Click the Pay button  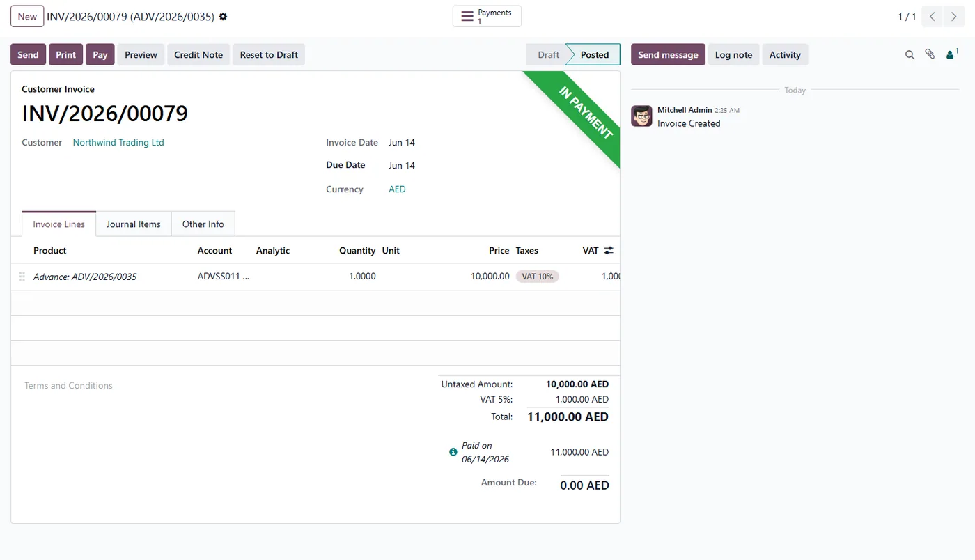(x=100, y=54)
